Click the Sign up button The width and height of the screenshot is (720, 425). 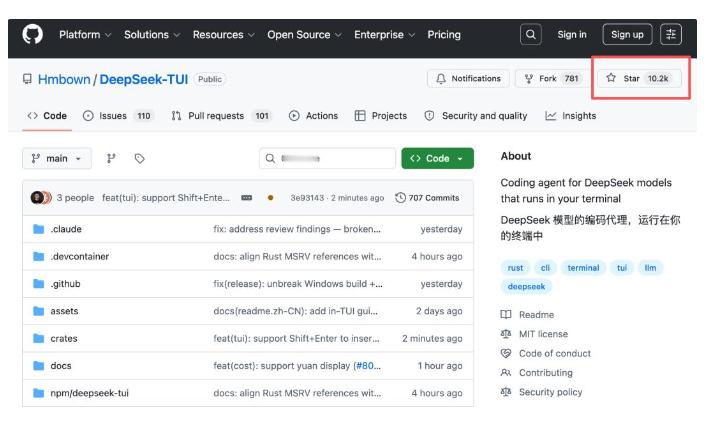click(627, 34)
